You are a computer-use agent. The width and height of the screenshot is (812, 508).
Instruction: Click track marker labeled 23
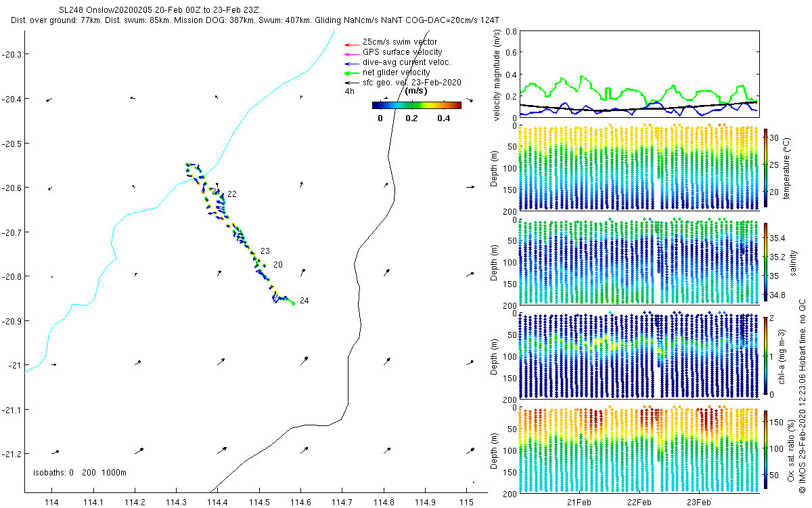tap(265, 251)
